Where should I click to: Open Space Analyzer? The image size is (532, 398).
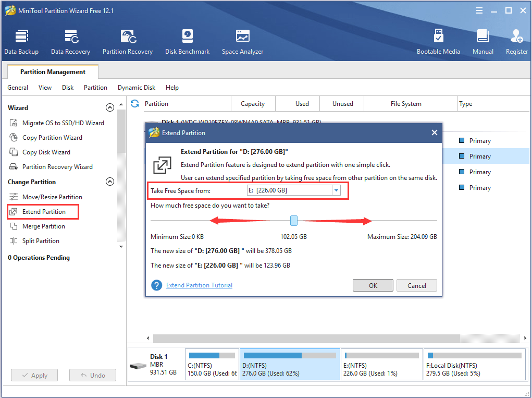point(243,42)
